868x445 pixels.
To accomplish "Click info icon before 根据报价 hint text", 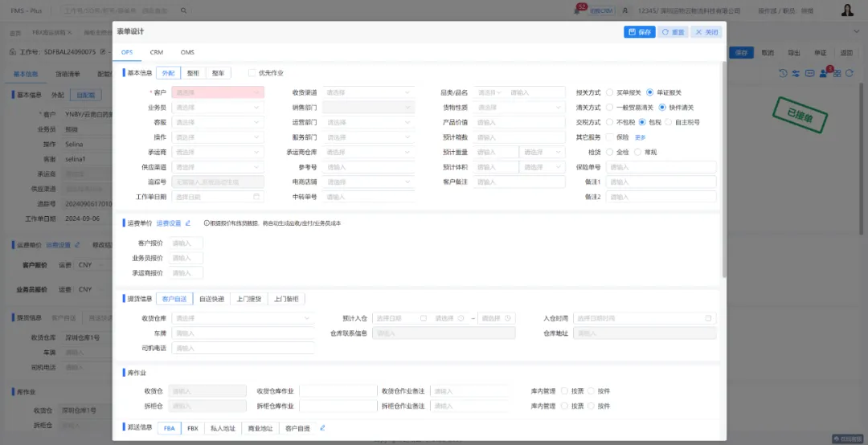I will pyautogui.click(x=207, y=223).
